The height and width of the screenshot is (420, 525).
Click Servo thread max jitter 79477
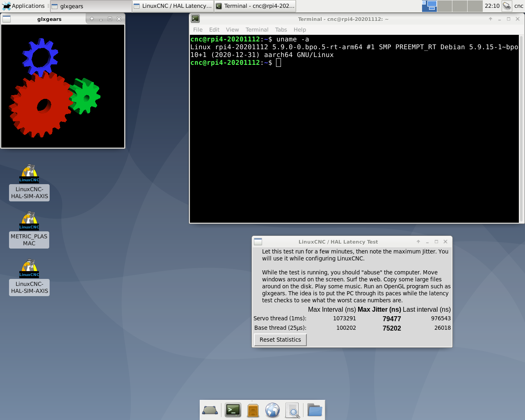(392, 319)
